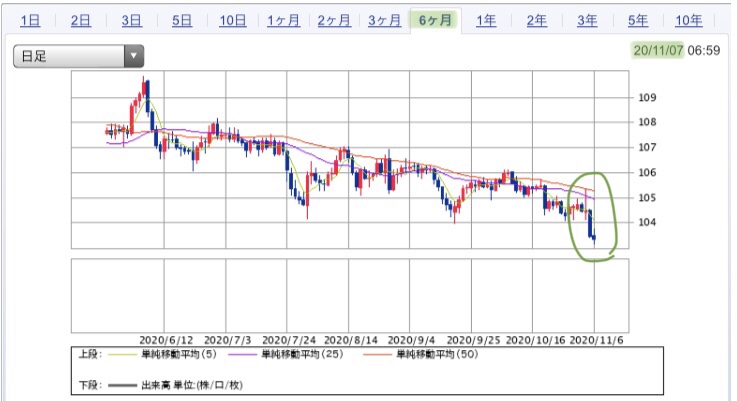The image size is (737, 401).
Task: Click the dropdown arrow beside 日足
Action: click(x=134, y=56)
